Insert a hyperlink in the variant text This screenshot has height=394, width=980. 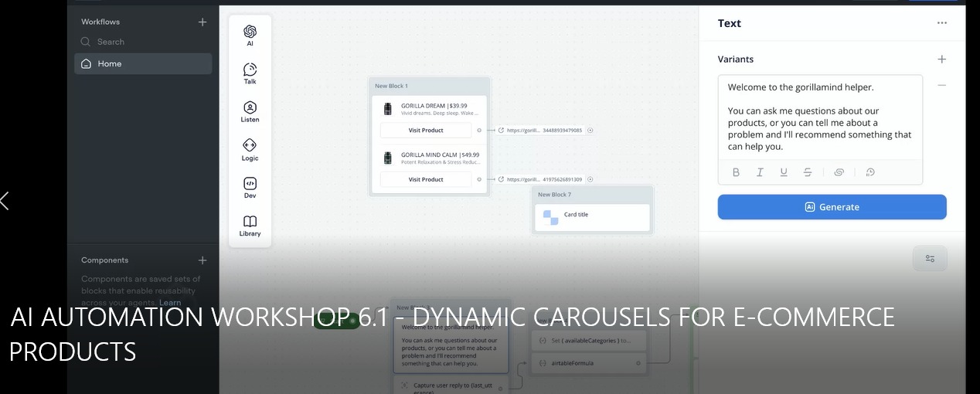pyautogui.click(x=839, y=172)
